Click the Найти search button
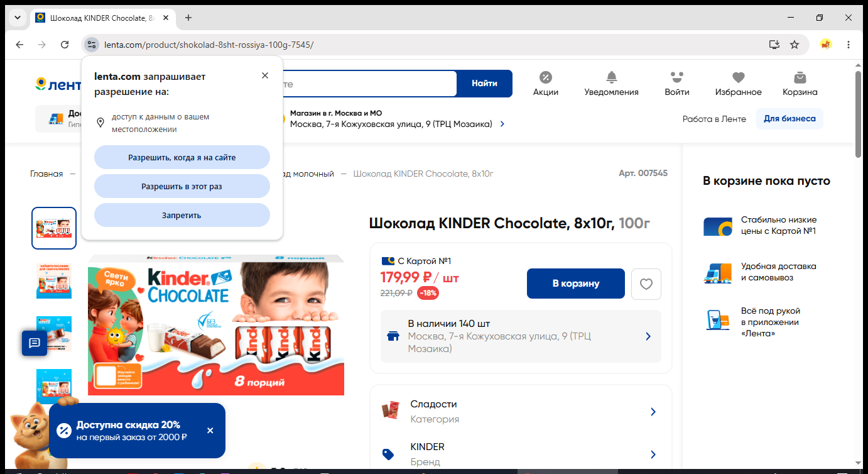This screenshot has width=868, height=474. (484, 84)
